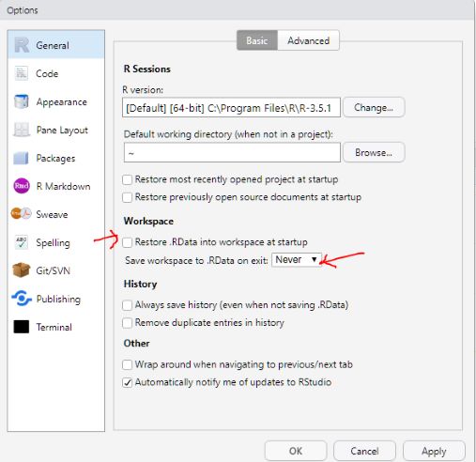The image size is (476, 462).
Task: Expand Save workspace on exit dropdown
Action: point(297,260)
